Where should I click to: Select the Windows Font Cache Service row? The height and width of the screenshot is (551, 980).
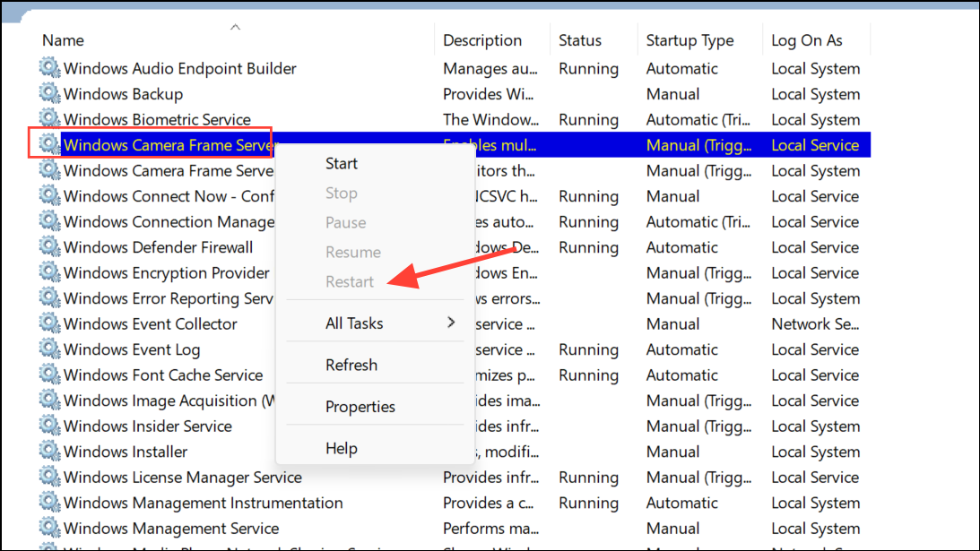click(x=163, y=375)
